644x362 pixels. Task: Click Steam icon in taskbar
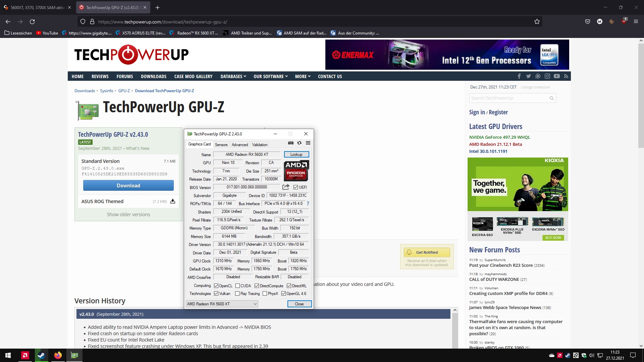pyautogui.click(x=41, y=355)
